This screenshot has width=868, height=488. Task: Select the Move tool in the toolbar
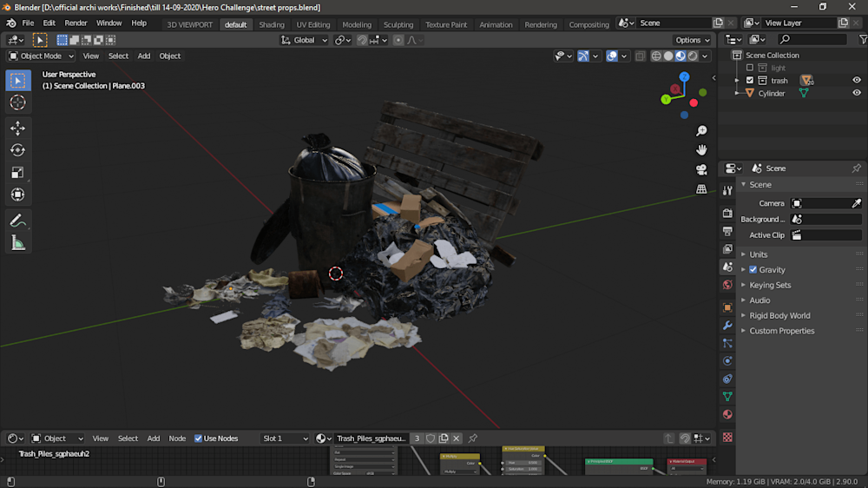click(17, 129)
